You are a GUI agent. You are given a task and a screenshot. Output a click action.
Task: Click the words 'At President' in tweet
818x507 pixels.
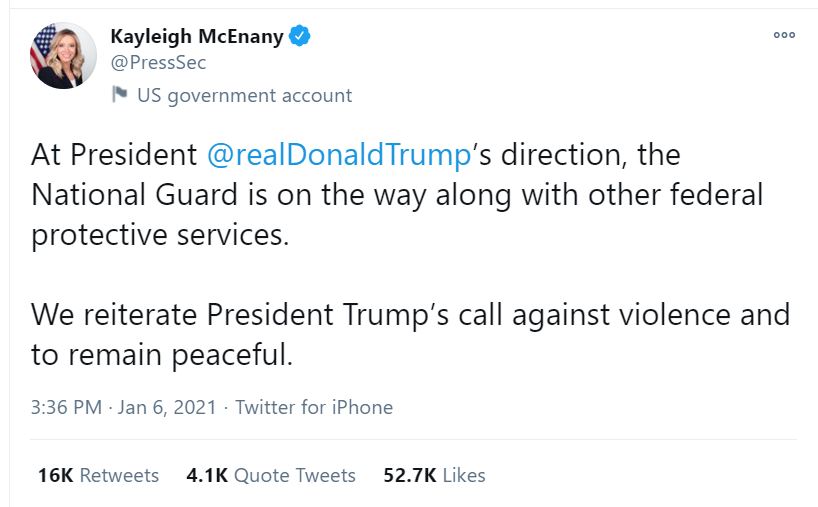coord(114,155)
